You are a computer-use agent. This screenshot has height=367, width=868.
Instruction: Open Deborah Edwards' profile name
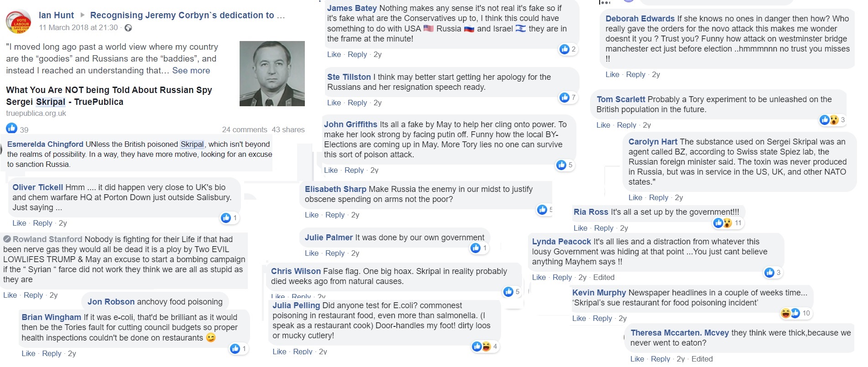(x=640, y=19)
